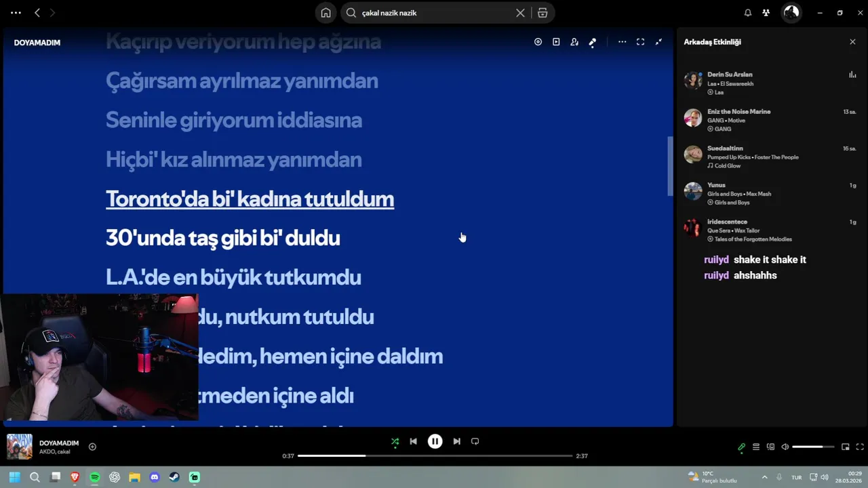Toggle shuffle off
The width and height of the screenshot is (868, 488).
395,441
